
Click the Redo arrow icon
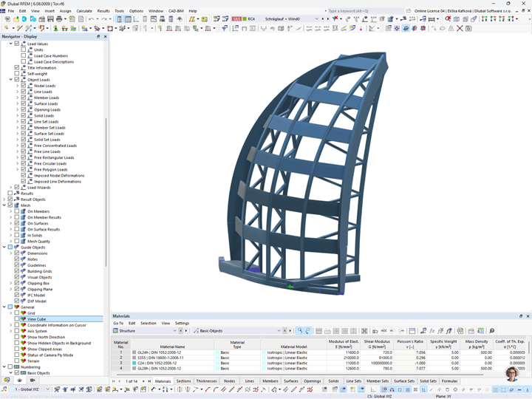[x=104, y=19]
